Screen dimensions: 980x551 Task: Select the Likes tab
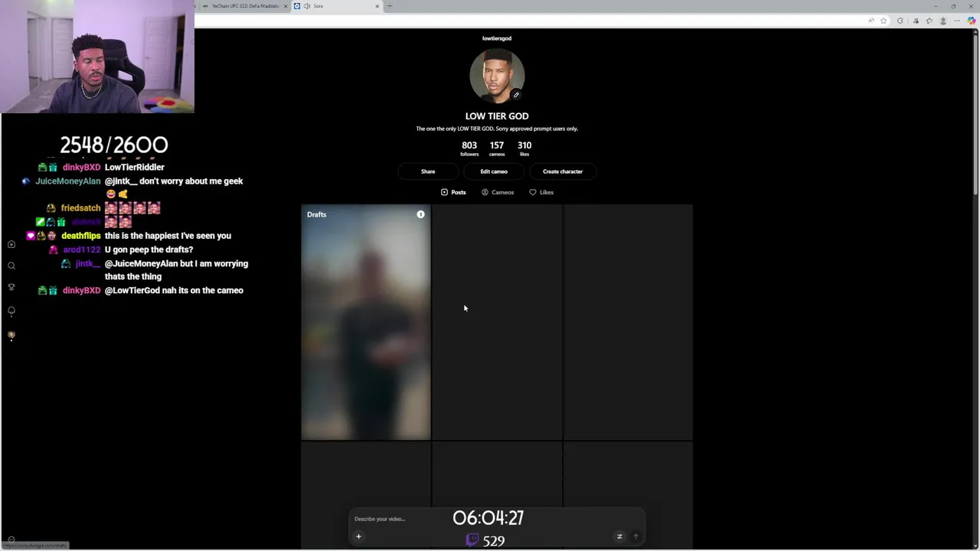click(x=541, y=192)
